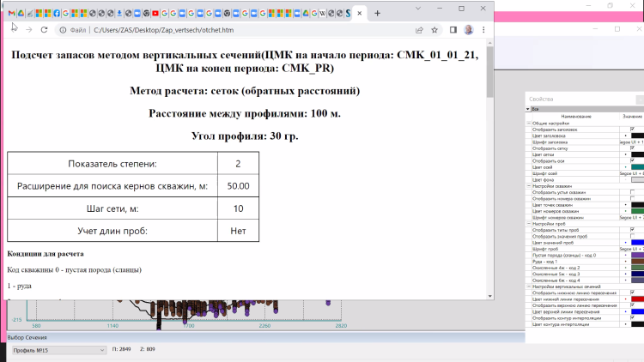The image size is (644, 362).
Task: Click the browser forward arrow
Action: (28, 29)
